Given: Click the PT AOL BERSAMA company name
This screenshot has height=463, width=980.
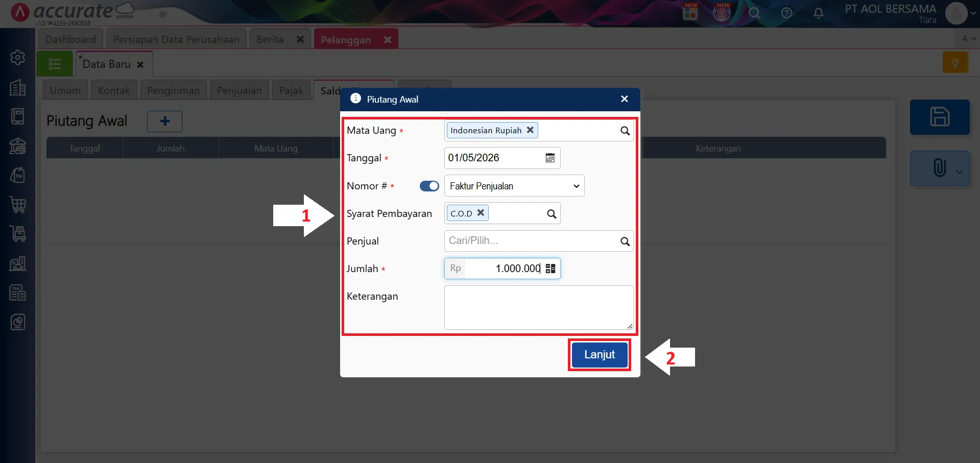Looking at the screenshot, I should coord(891,9).
